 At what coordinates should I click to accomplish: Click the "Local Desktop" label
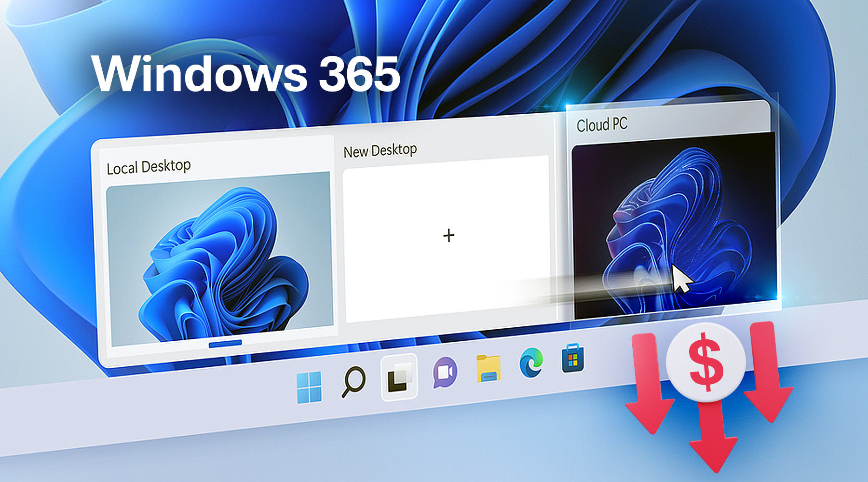tap(149, 167)
